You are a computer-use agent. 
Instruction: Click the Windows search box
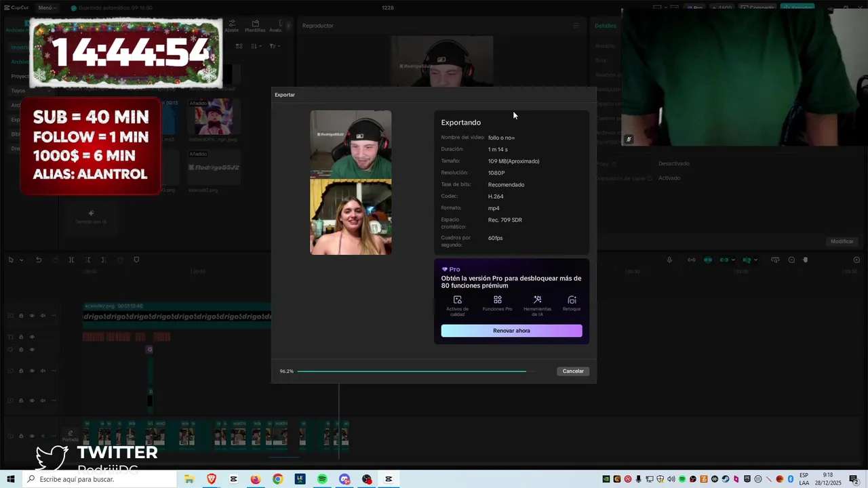click(x=99, y=479)
